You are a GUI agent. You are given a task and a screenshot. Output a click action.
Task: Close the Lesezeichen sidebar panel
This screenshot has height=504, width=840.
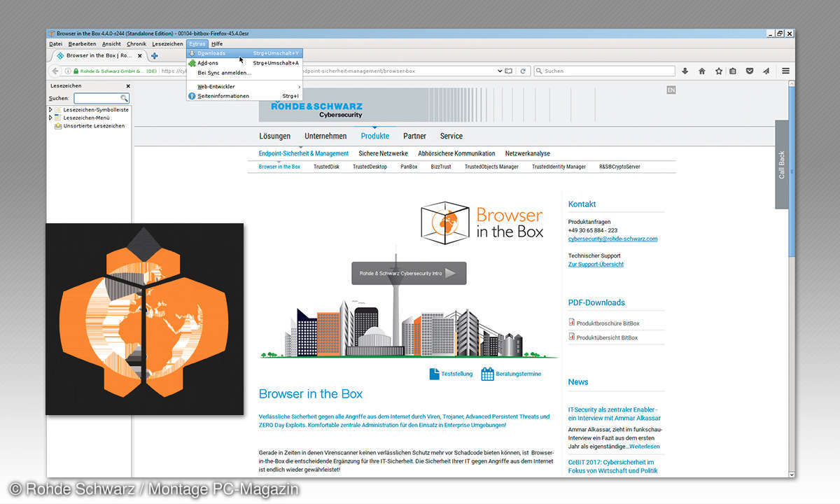(x=127, y=85)
